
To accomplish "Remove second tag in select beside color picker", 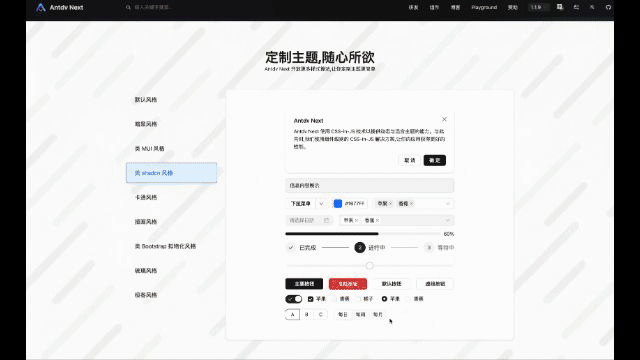I will (x=412, y=204).
